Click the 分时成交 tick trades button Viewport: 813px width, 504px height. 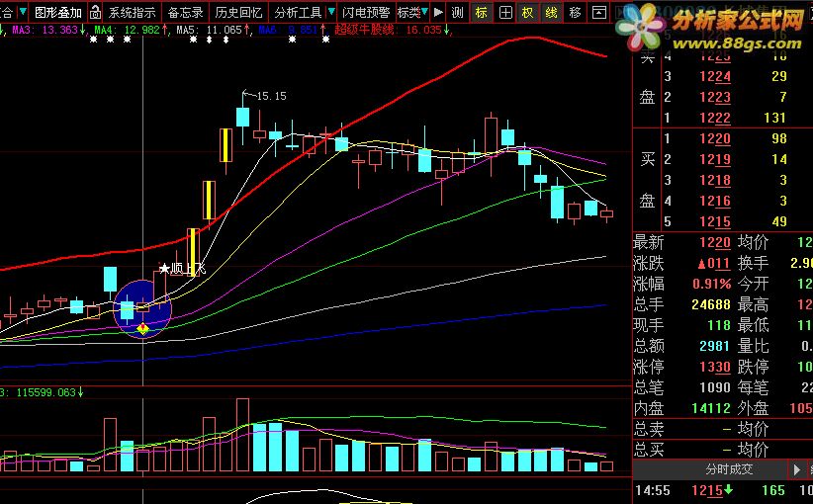click(729, 469)
